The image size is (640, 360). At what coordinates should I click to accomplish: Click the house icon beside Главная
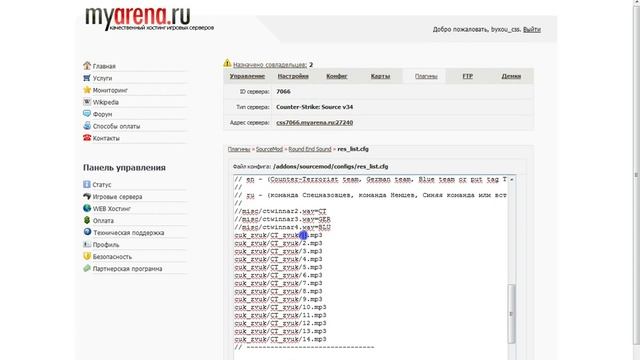point(87,65)
